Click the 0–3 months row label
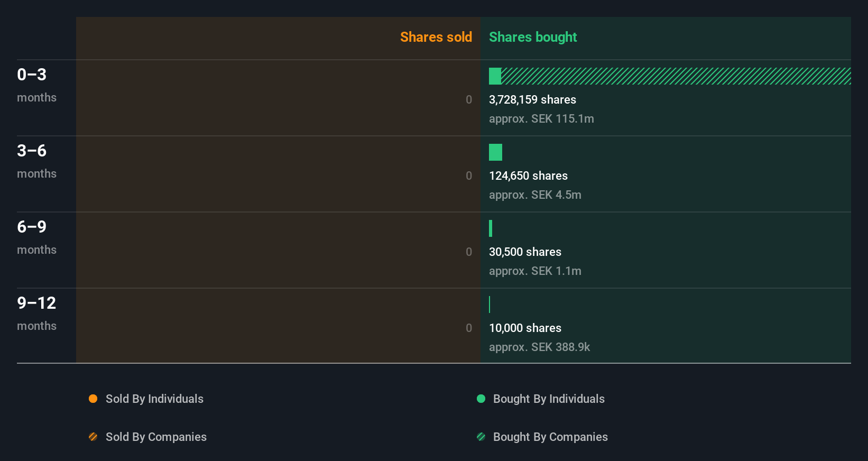The width and height of the screenshot is (868, 461). [36, 85]
